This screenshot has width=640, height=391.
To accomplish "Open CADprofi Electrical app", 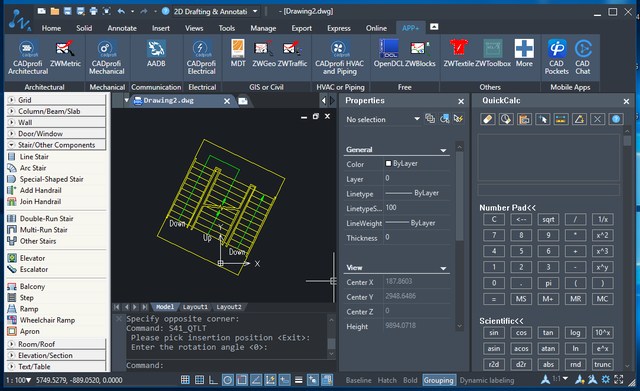I will (201, 58).
